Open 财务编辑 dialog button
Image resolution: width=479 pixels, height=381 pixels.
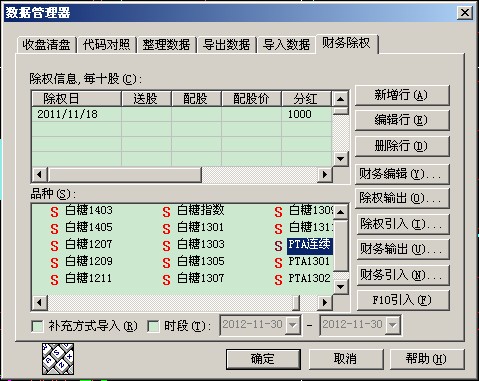(402, 174)
